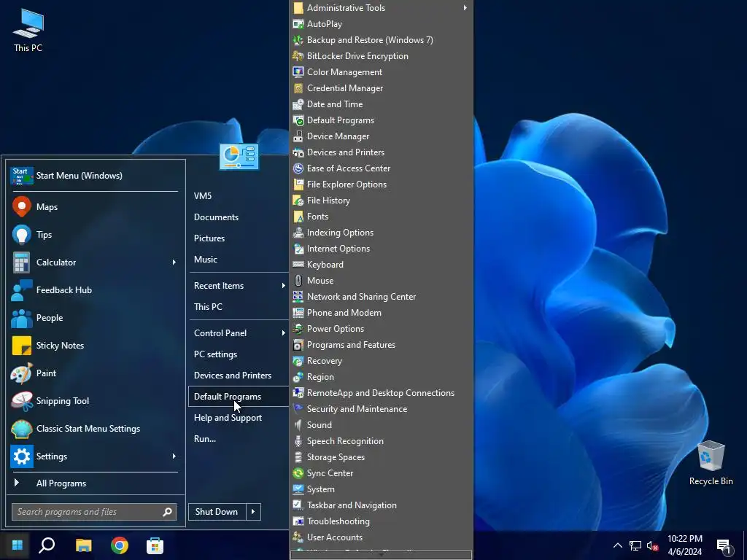Open the VM5 user folder
Screen dimensions: 747x560
click(239, 195)
